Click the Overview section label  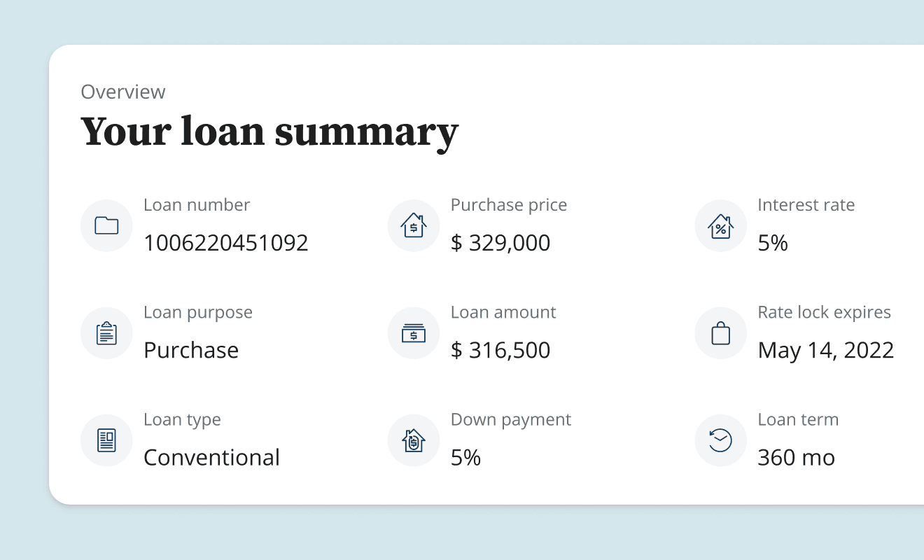click(x=123, y=92)
